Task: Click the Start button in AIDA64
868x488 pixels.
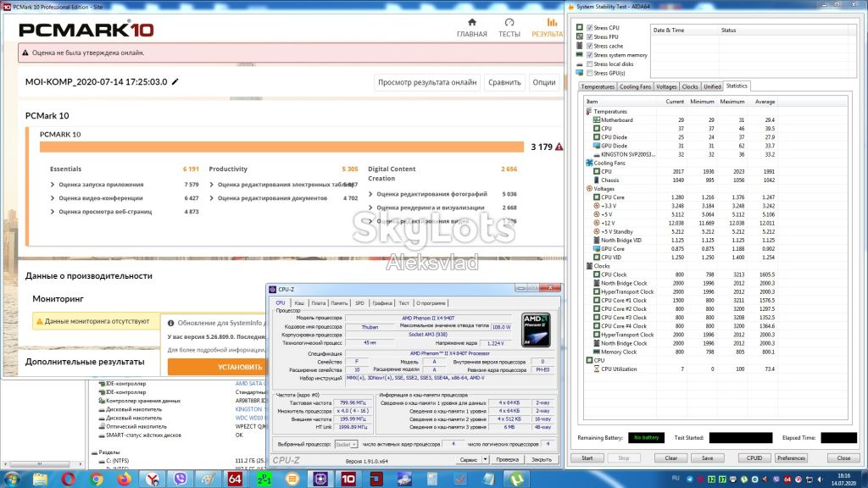Action: point(587,458)
